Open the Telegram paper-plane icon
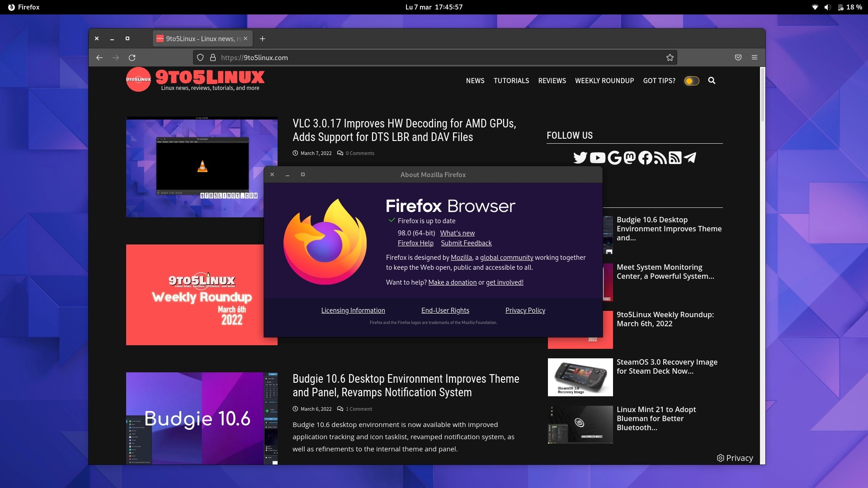The height and width of the screenshot is (488, 868). [x=690, y=158]
